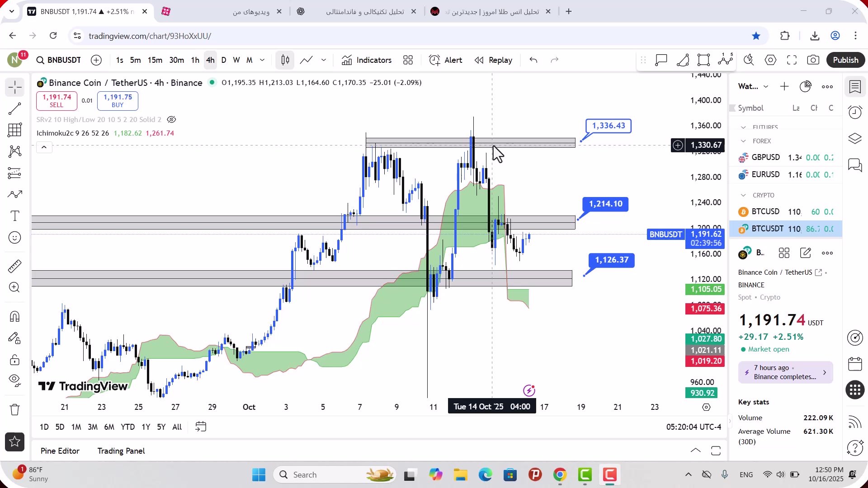The height and width of the screenshot is (488, 868).
Task: Click the SELL 1,191.74 button
Action: 57,101
